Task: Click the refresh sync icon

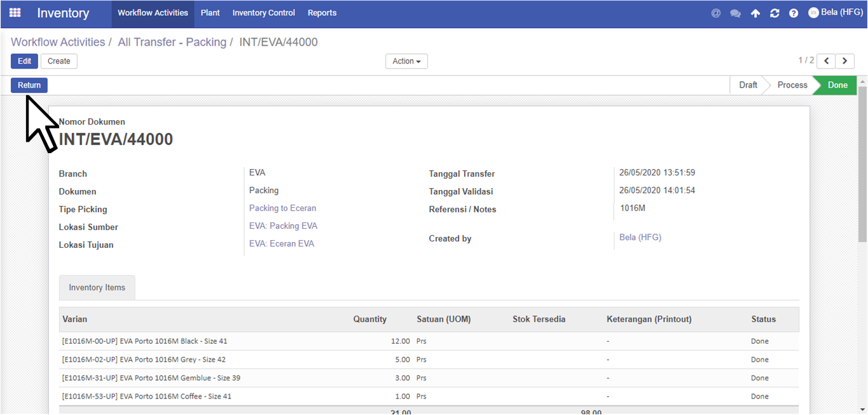Action: click(x=775, y=13)
